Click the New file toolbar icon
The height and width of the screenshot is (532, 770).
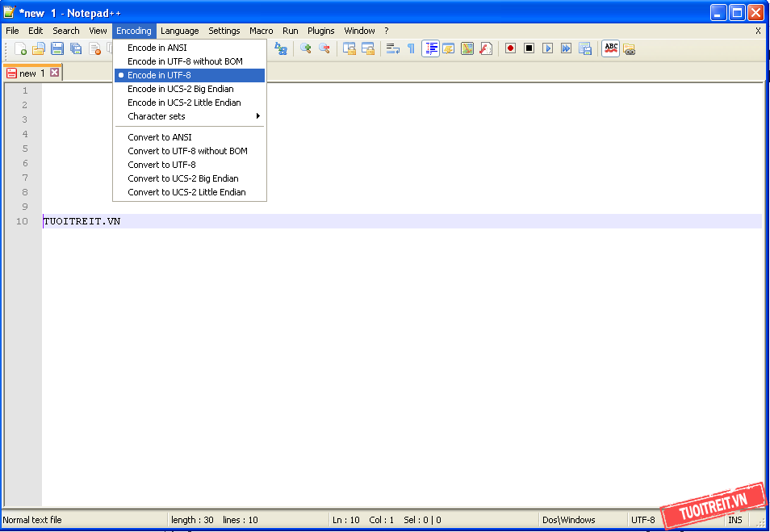coord(21,49)
